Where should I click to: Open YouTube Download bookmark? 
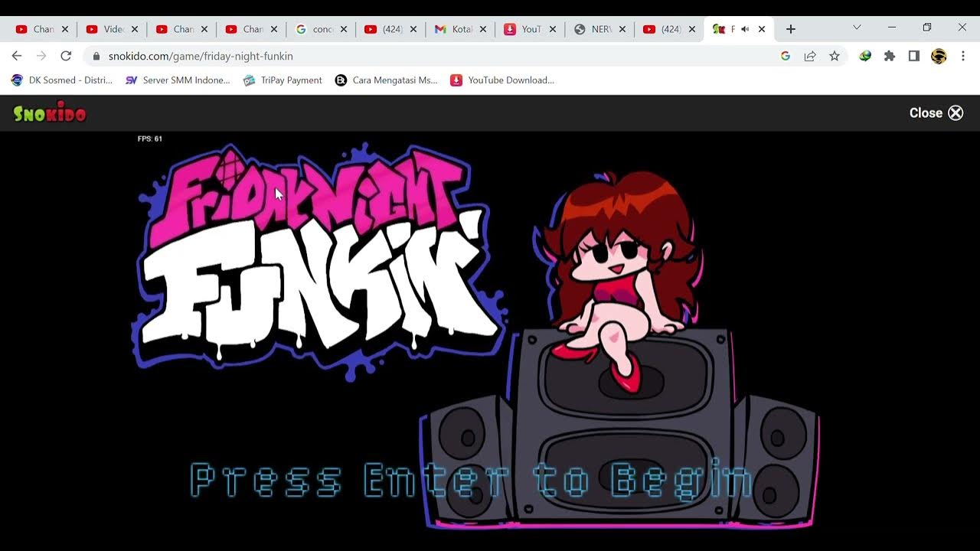[x=502, y=80]
